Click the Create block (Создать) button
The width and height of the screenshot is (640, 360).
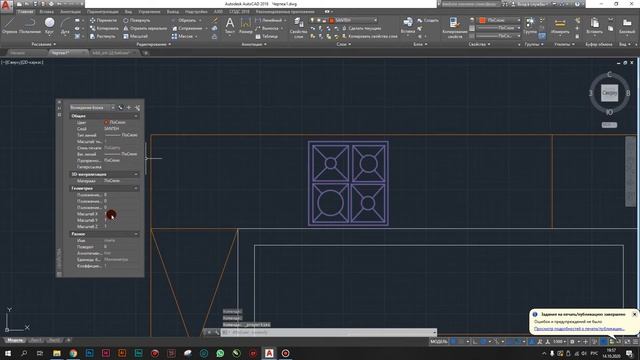[x=428, y=20]
